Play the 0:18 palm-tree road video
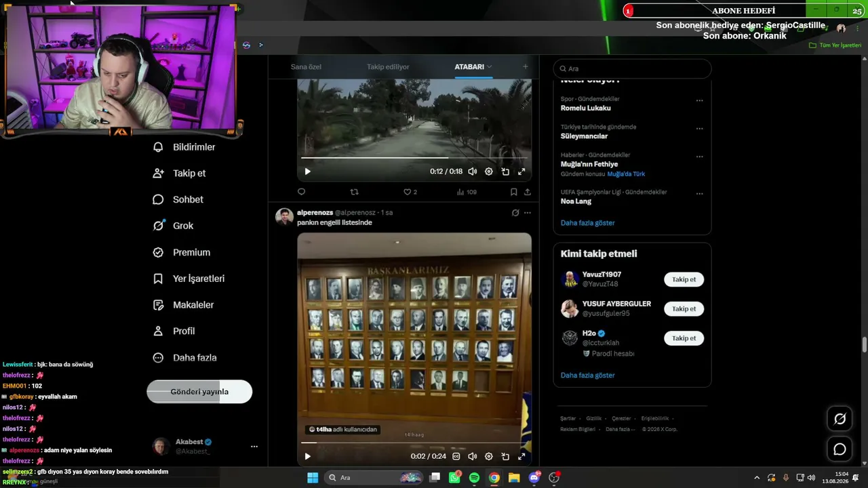 tap(307, 171)
